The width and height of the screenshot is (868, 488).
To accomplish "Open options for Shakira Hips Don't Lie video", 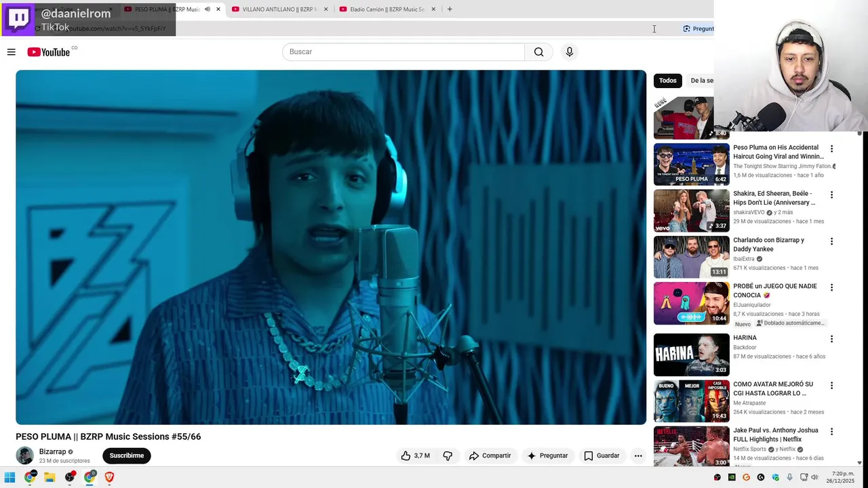I will click(831, 195).
